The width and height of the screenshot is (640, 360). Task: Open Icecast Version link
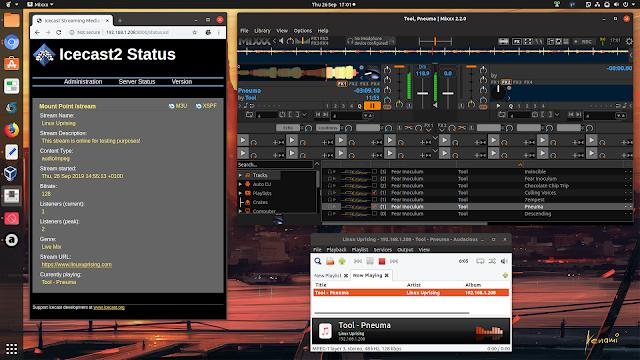pos(182,82)
